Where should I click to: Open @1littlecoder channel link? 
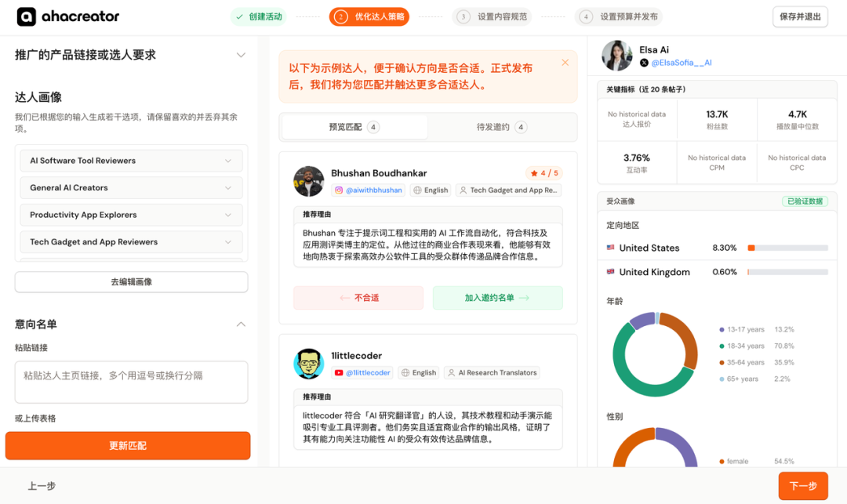(x=368, y=372)
